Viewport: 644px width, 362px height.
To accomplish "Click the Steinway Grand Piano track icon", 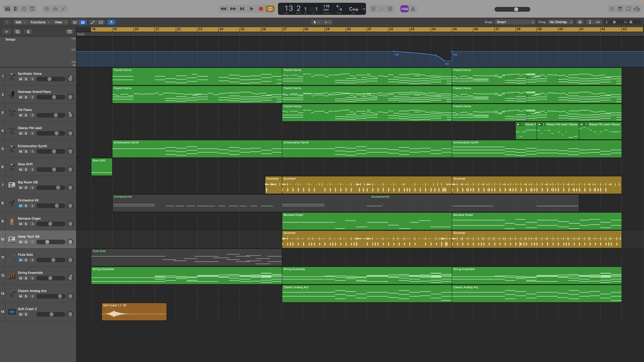I will click(12, 94).
